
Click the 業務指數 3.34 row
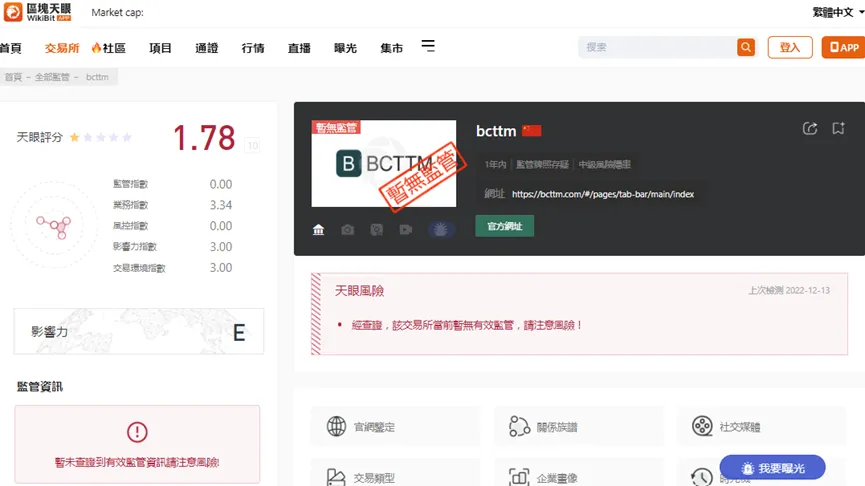pos(172,205)
